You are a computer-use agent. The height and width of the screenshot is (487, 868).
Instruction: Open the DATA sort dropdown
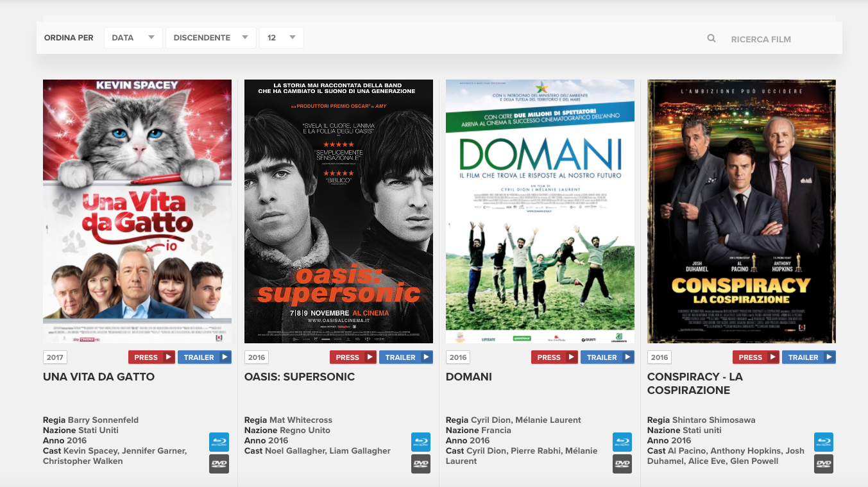(133, 38)
